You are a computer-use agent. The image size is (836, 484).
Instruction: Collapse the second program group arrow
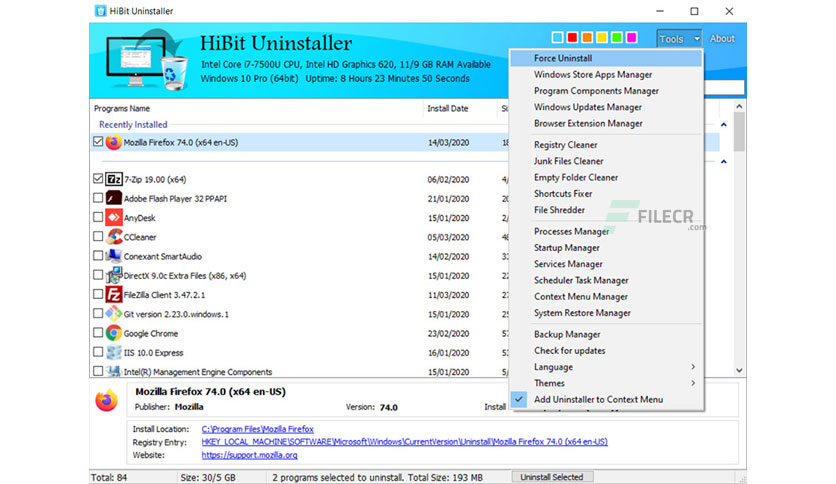pyautogui.click(x=724, y=162)
